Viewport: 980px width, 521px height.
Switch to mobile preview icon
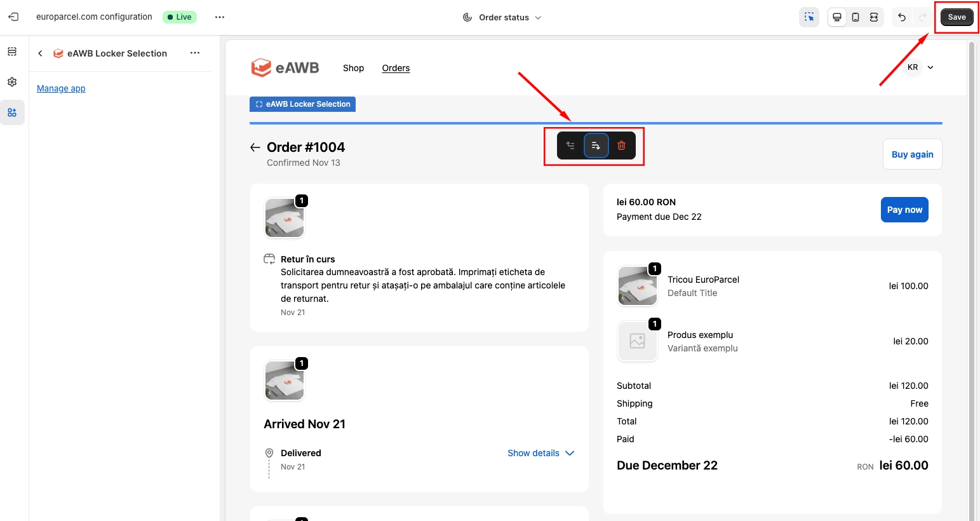(856, 17)
